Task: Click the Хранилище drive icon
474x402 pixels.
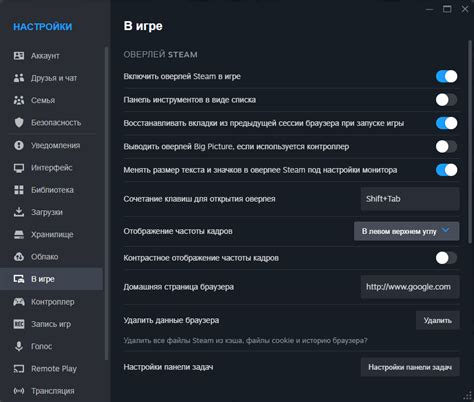Action: [x=19, y=234]
